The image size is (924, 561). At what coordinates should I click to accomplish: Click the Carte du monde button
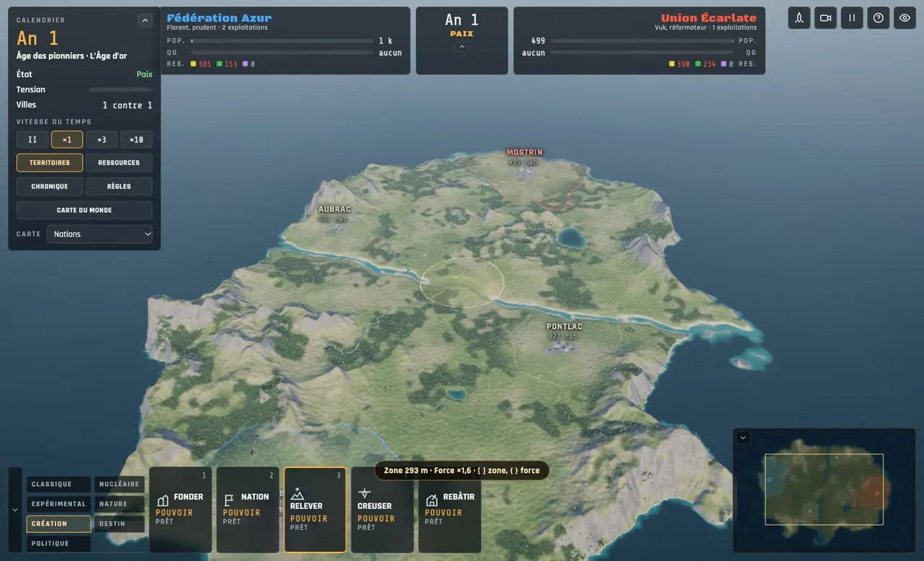tap(84, 210)
